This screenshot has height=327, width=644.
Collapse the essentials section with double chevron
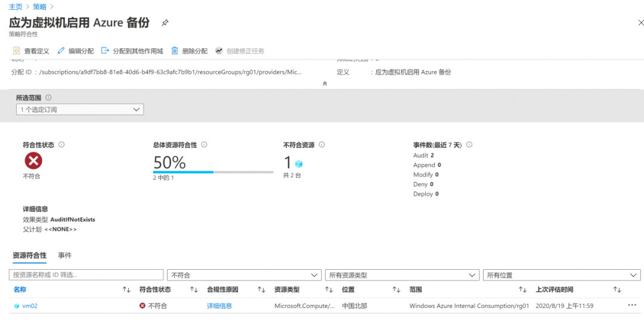tap(324, 84)
